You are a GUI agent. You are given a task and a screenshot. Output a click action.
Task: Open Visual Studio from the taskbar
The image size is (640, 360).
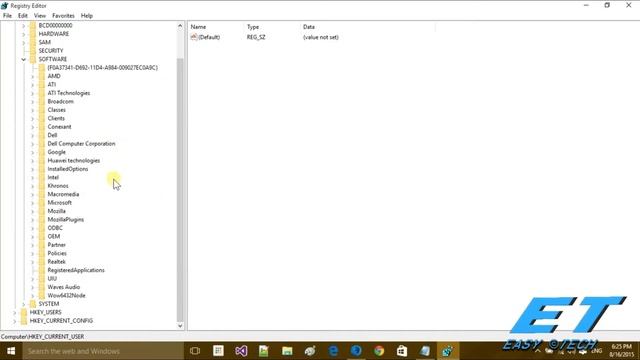[241, 351]
